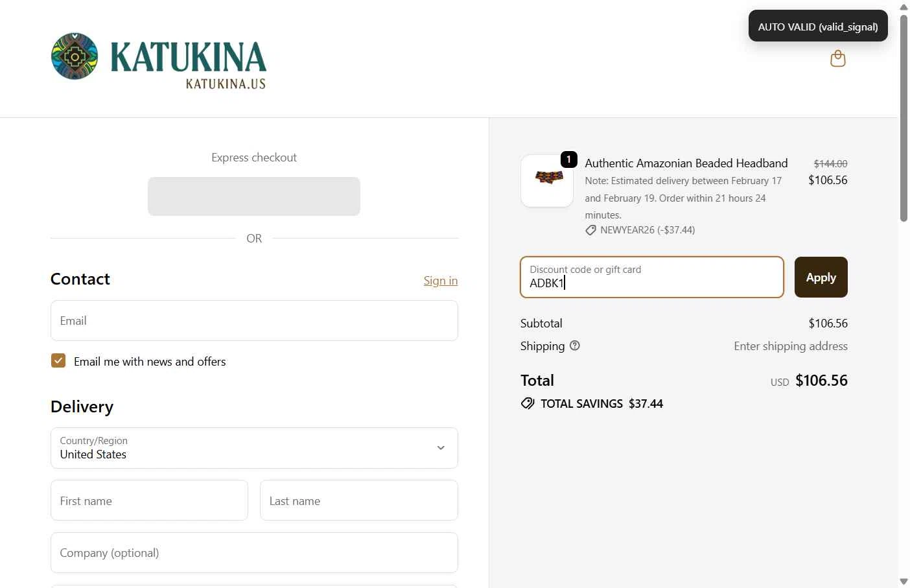Click the estimated delivery note text
The image size is (910, 588).
[x=683, y=198]
